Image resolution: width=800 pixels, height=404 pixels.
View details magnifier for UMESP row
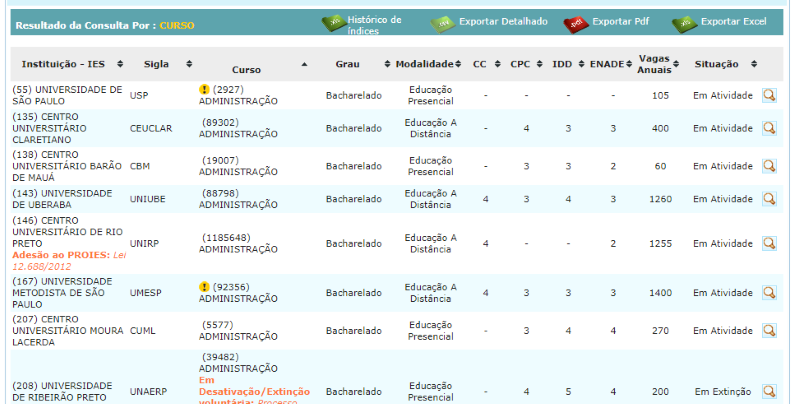(769, 293)
